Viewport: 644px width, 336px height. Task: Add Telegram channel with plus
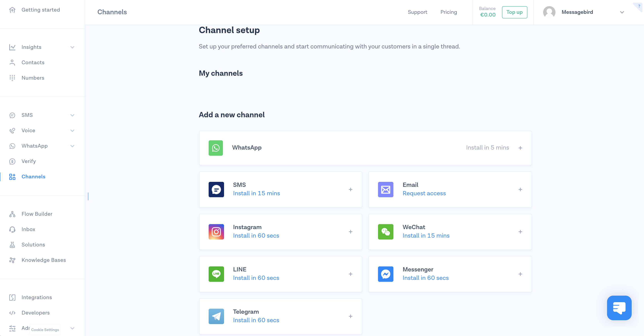coord(350,317)
